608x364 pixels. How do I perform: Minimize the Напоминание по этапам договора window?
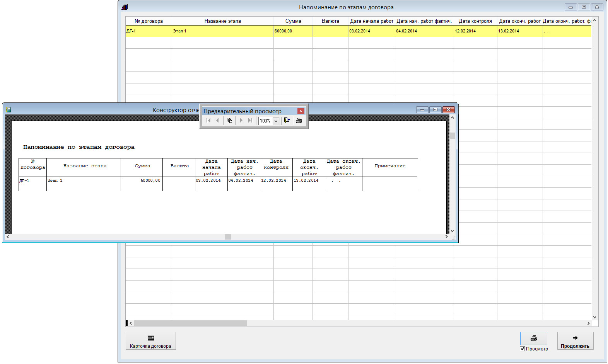570,7
